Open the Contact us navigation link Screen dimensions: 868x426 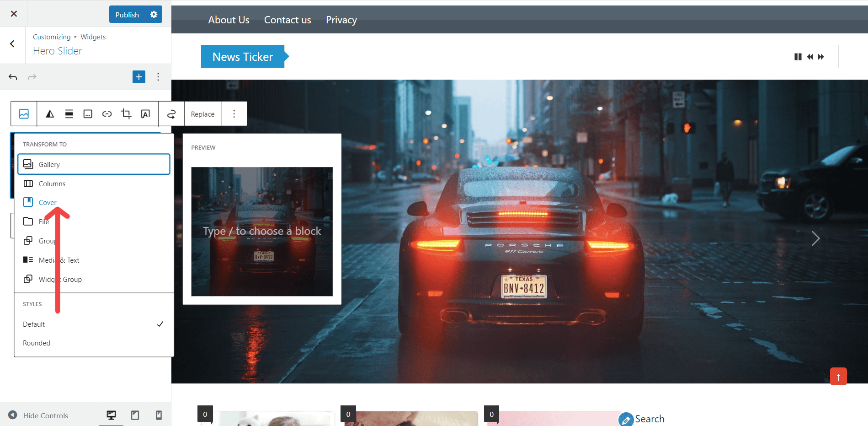[288, 20]
